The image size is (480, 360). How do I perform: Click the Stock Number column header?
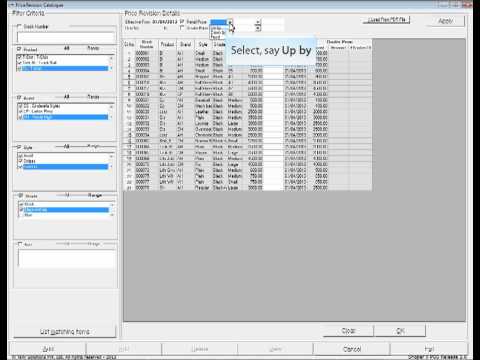(147, 44)
